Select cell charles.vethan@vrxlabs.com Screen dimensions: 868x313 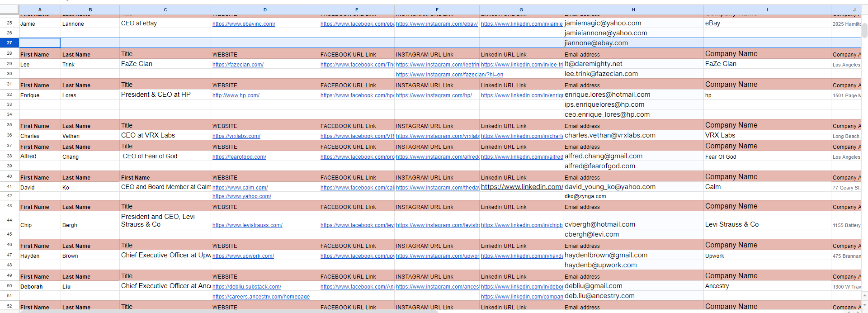pyautogui.click(x=633, y=135)
